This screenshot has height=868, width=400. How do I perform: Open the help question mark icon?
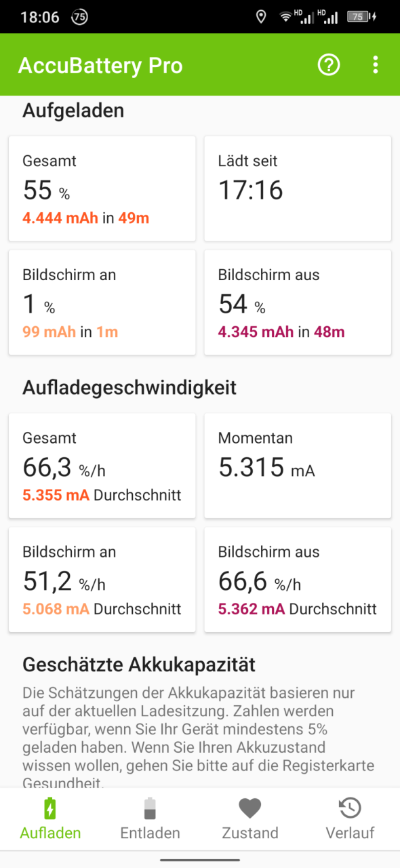[x=329, y=65]
